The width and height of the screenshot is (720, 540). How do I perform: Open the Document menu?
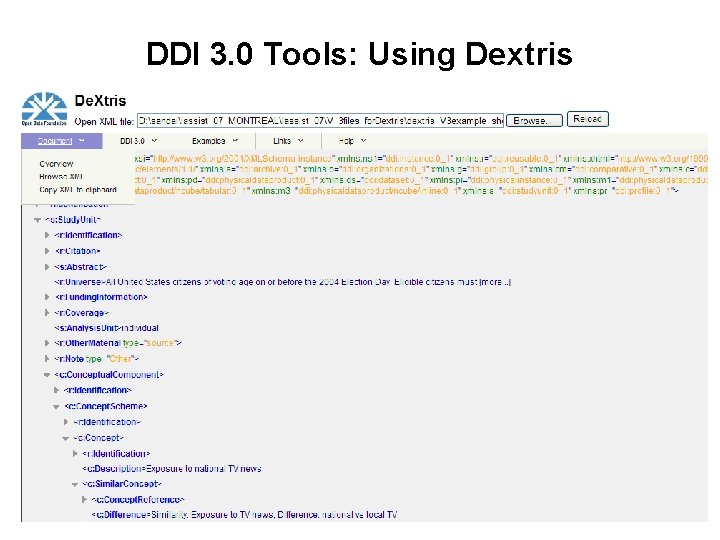(61, 141)
